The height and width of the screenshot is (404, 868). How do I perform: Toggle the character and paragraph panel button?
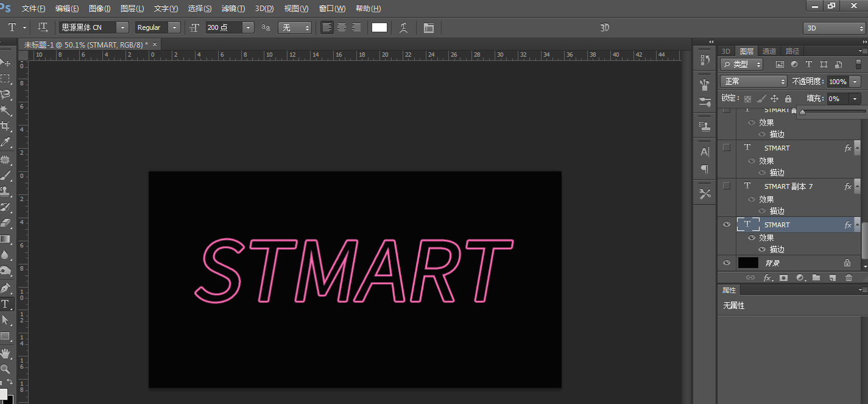click(429, 28)
